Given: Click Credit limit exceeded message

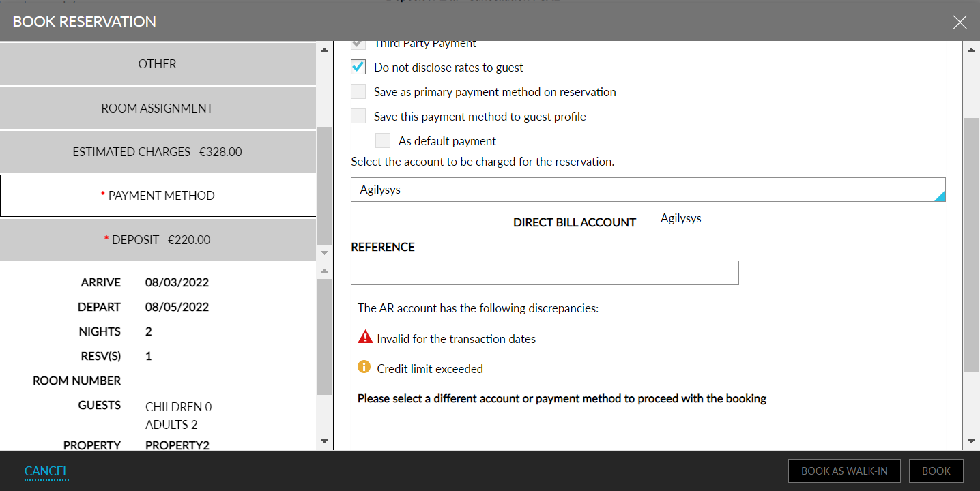Looking at the screenshot, I should click(x=430, y=369).
